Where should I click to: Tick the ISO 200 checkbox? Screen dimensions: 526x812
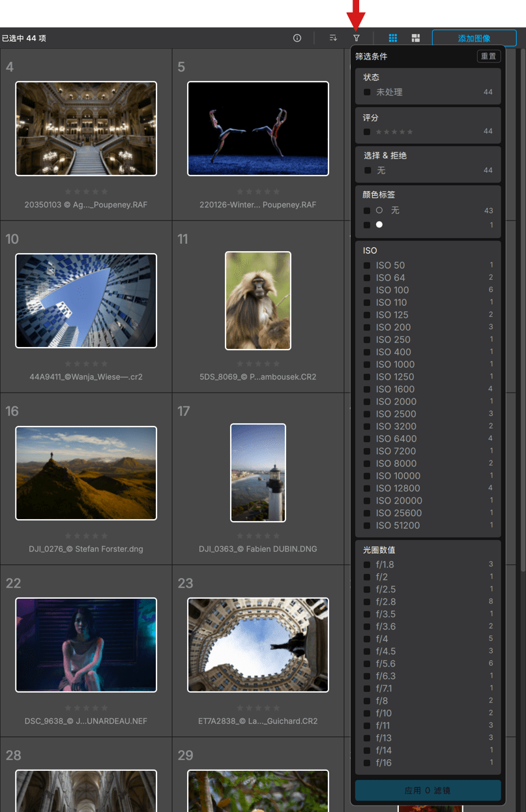coord(367,327)
